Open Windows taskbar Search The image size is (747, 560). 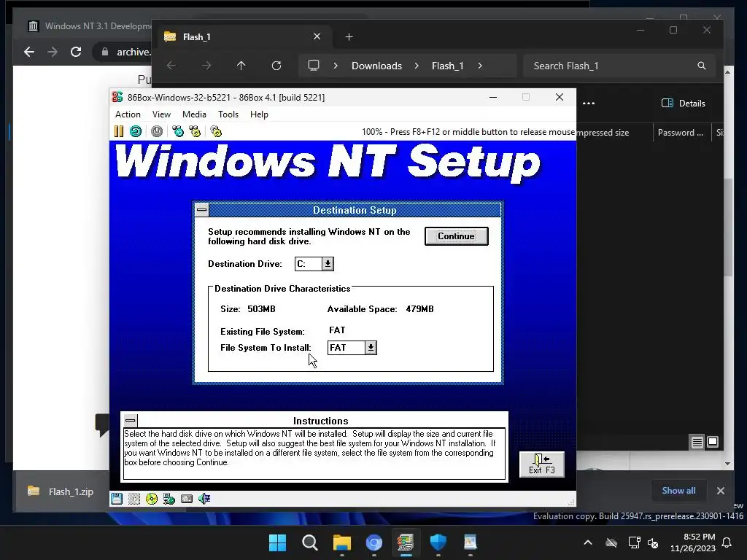(309, 542)
